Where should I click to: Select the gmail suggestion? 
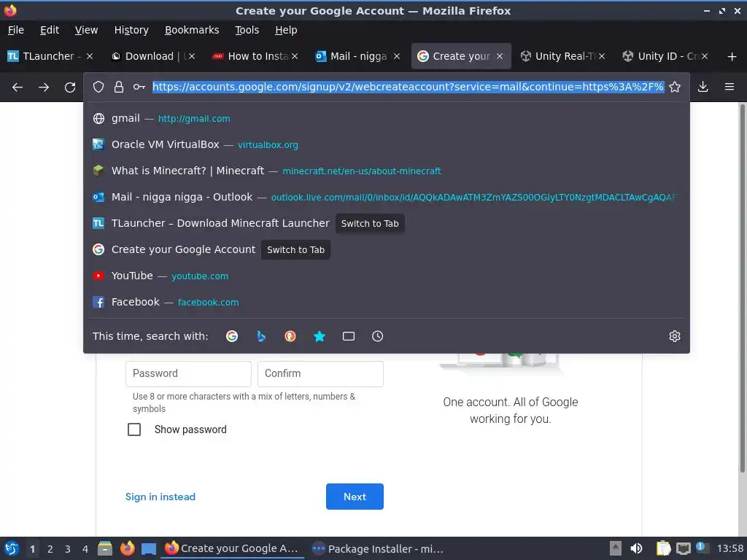point(387,119)
